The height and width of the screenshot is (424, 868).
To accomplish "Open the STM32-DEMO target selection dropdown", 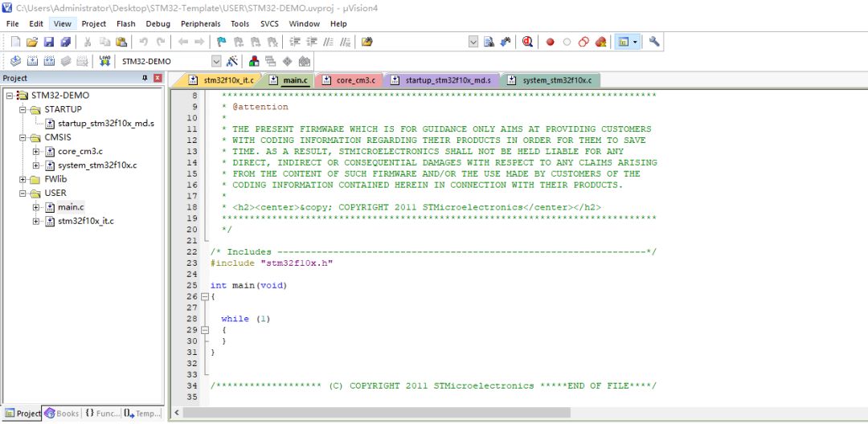I will 216,61.
